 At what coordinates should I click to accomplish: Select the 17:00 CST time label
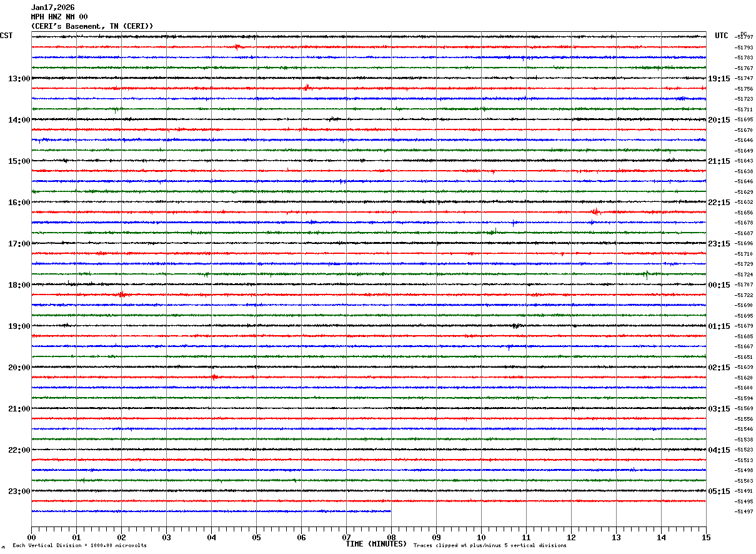pyautogui.click(x=19, y=244)
